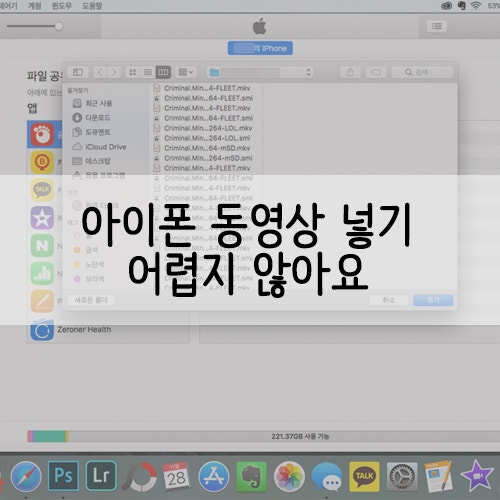This screenshot has width=500, height=500.
Task: Select iCloud Drive in sidebar
Action: coord(99,147)
